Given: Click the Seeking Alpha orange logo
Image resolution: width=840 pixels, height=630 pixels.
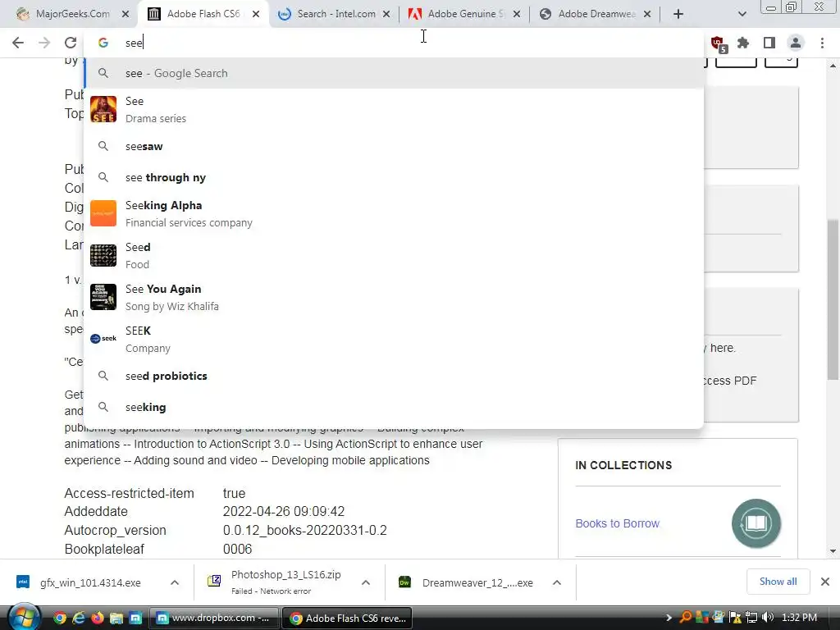Looking at the screenshot, I should pyautogui.click(x=103, y=214).
